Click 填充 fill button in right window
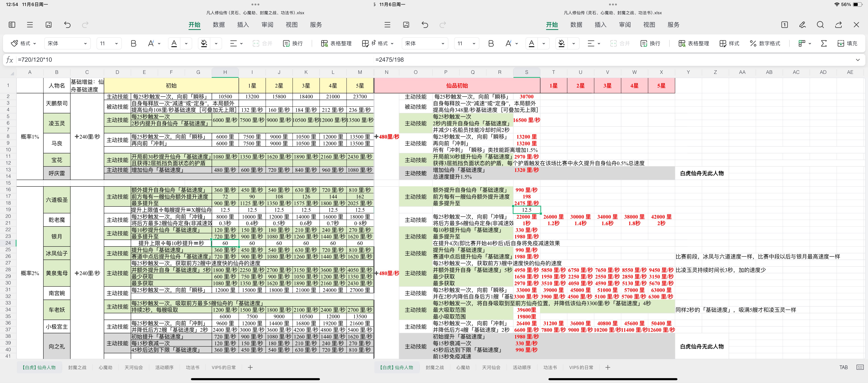This screenshot has height=383, width=868. (x=847, y=43)
